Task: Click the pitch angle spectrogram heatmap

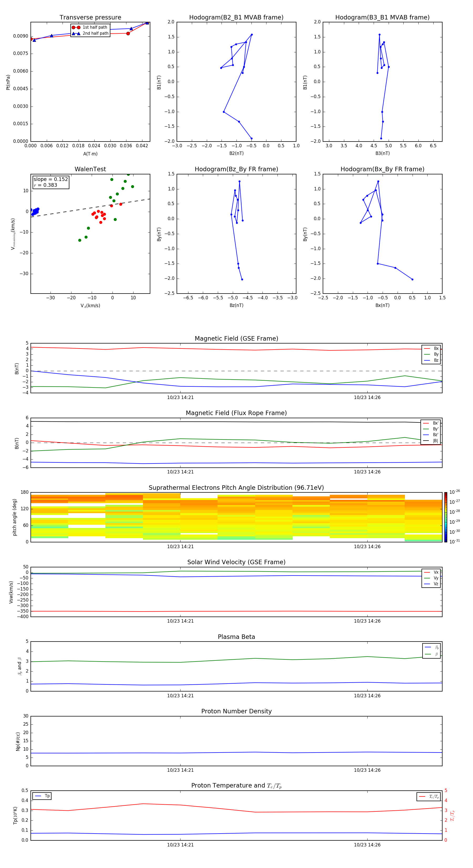Action: (236, 517)
